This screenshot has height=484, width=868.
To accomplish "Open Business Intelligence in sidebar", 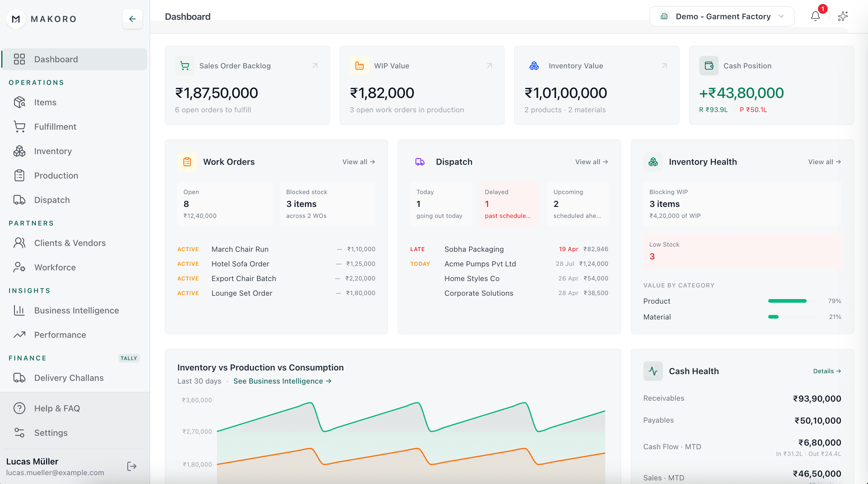I will [75, 311].
